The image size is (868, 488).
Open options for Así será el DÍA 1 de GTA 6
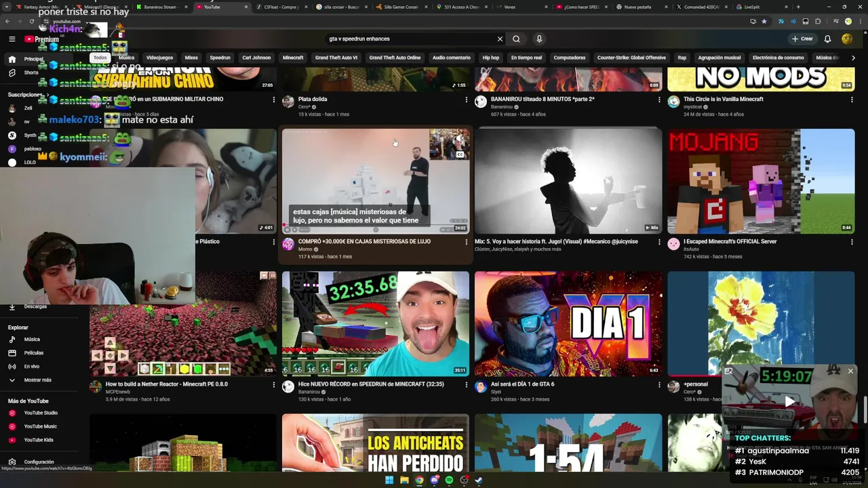(x=659, y=384)
